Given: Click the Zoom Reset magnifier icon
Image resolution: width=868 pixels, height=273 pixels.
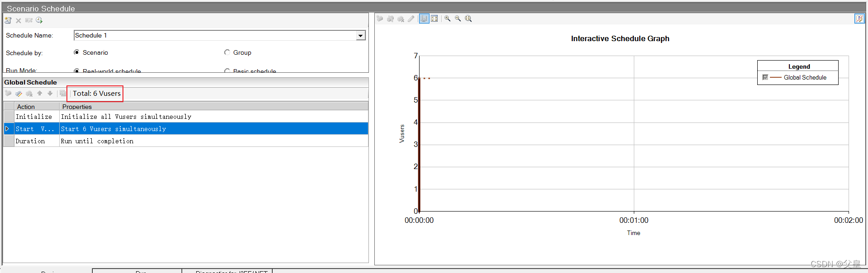Looking at the screenshot, I should click(468, 19).
